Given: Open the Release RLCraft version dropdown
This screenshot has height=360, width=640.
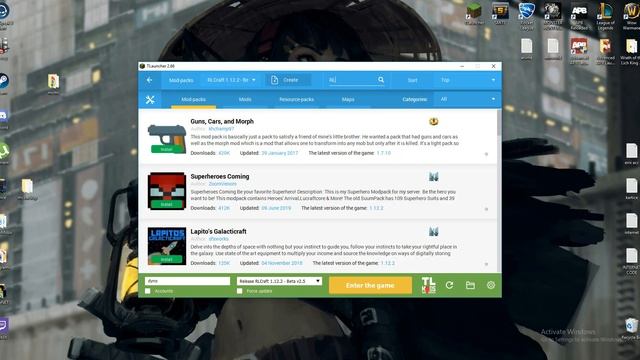Looking at the screenshot, I should coord(279,281).
